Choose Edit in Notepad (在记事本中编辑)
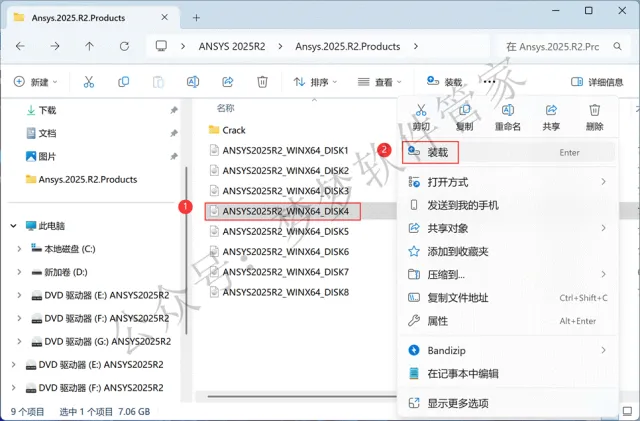640x421 pixels. 509,374
